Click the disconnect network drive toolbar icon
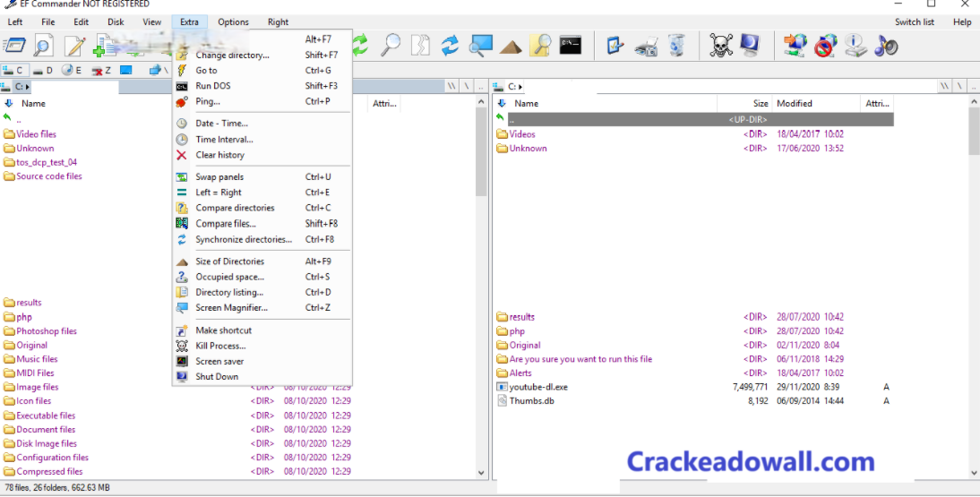The width and height of the screenshot is (980, 497). [x=826, y=46]
